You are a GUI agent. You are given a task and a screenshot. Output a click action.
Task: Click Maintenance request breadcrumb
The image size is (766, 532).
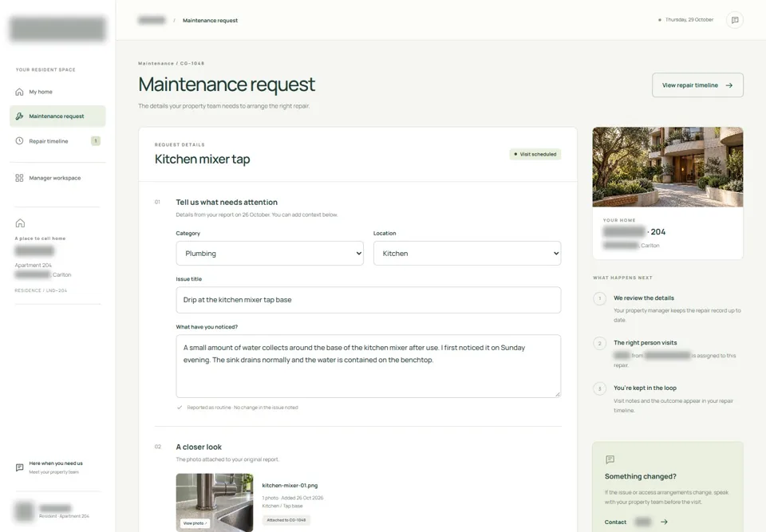point(210,21)
